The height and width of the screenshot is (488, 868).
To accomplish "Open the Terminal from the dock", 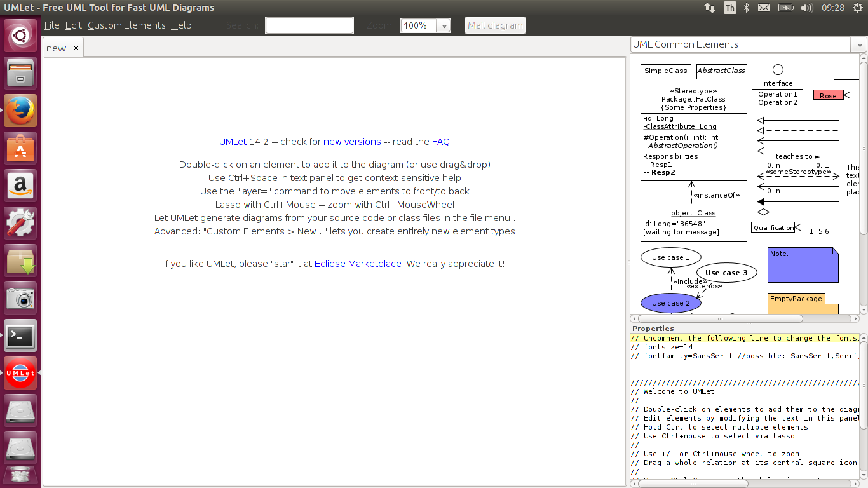I will 20,335.
